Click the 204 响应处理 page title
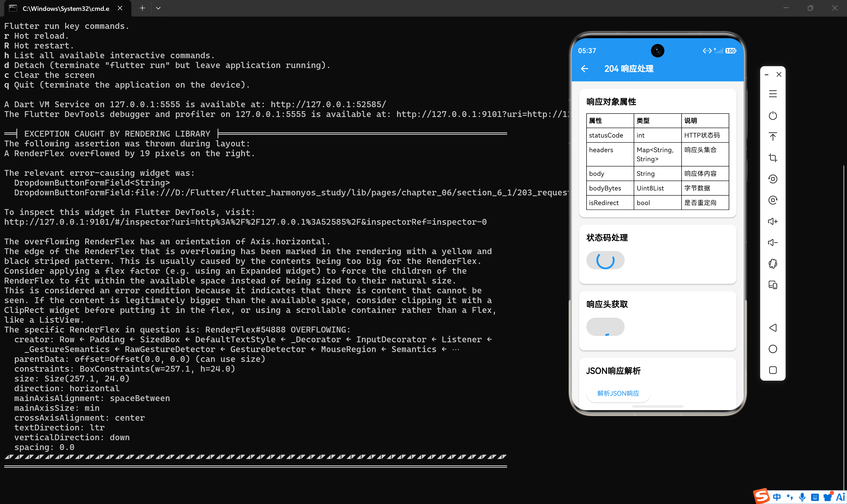847x504 pixels. 629,69
